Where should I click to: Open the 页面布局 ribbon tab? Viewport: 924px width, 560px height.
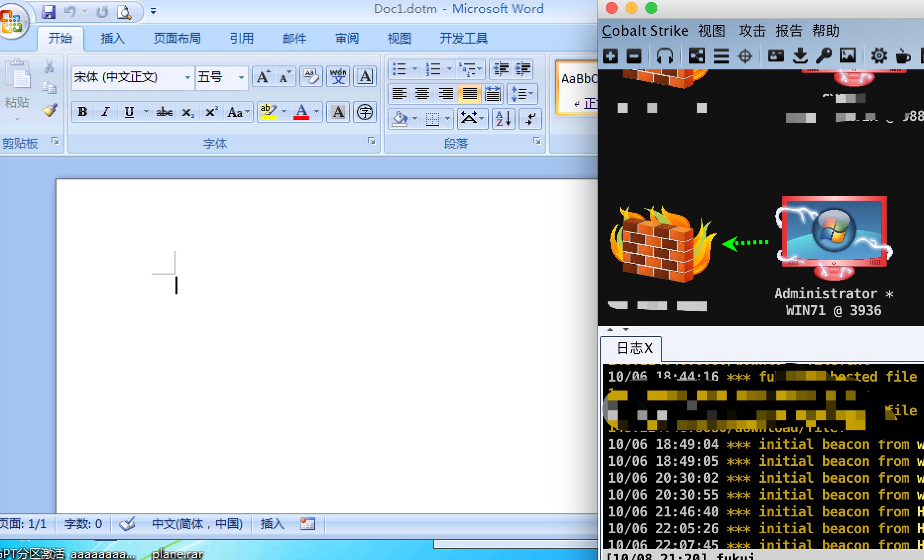[x=177, y=38]
